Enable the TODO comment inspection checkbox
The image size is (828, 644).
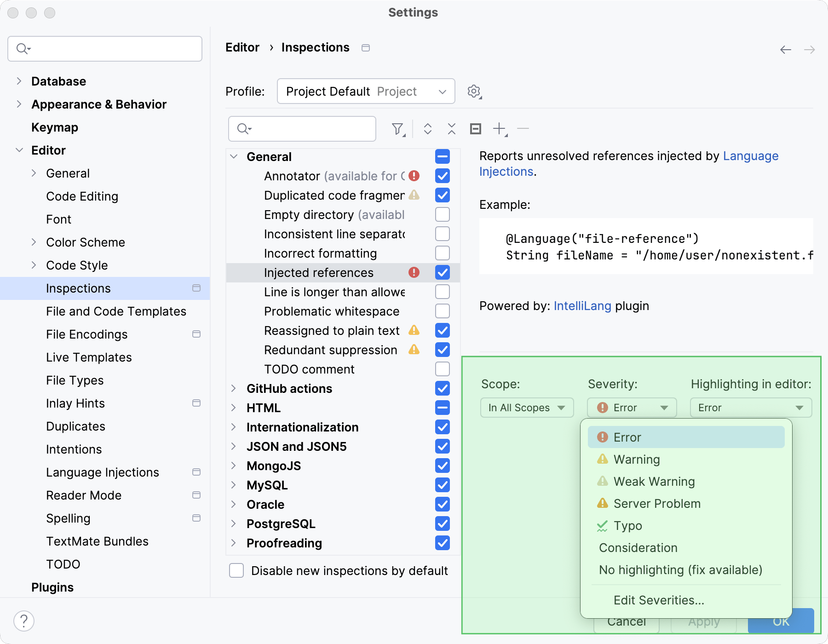point(442,369)
